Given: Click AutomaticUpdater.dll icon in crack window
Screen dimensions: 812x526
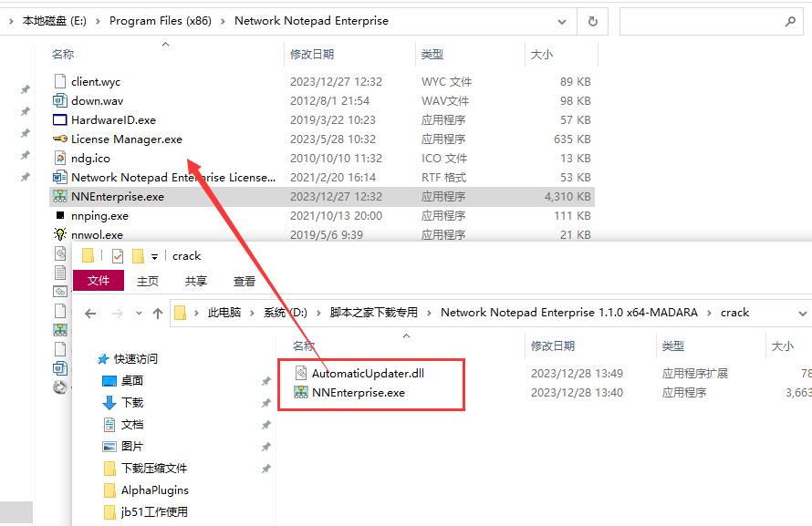Looking at the screenshot, I should [301, 373].
